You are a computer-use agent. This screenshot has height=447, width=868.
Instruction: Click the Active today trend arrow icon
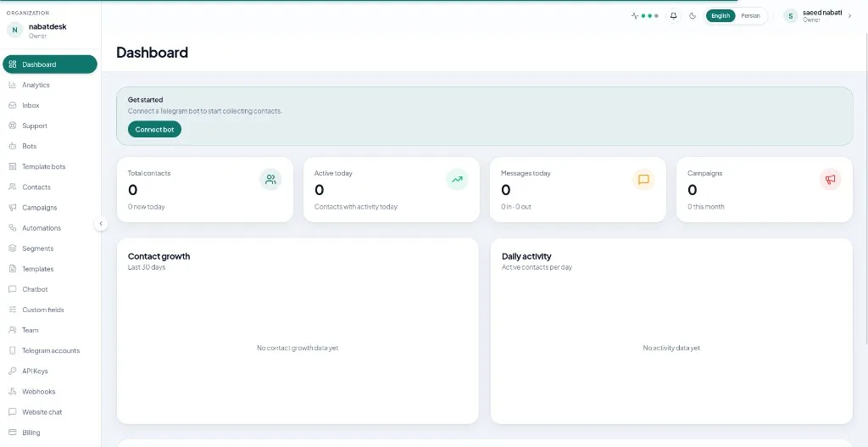point(457,180)
